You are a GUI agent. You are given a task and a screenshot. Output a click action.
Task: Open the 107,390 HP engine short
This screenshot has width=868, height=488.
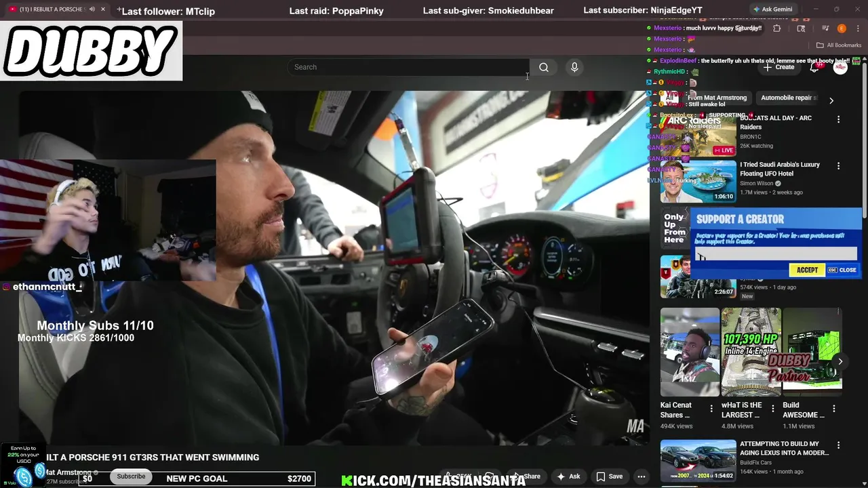(x=751, y=352)
